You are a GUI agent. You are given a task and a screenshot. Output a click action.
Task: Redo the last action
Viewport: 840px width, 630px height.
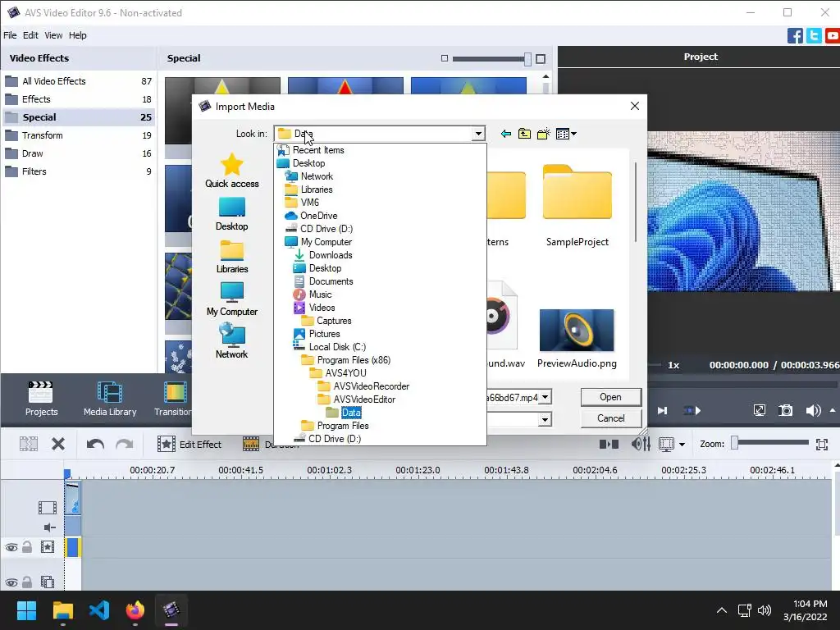click(125, 444)
